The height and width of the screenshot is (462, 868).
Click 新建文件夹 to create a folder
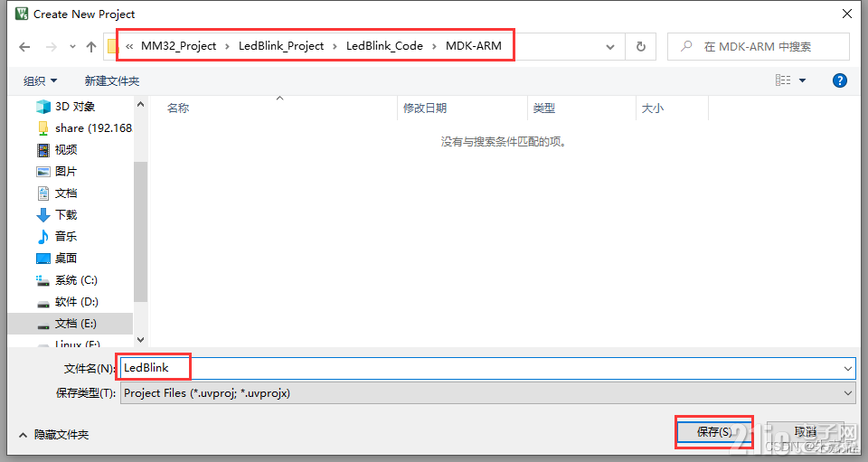click(x=112, y=81)
